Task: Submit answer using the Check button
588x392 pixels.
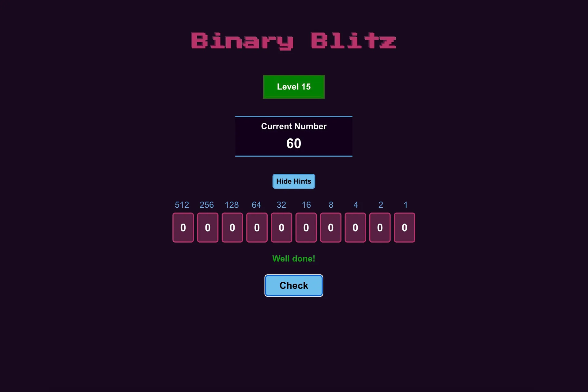Action: [294, 285]
